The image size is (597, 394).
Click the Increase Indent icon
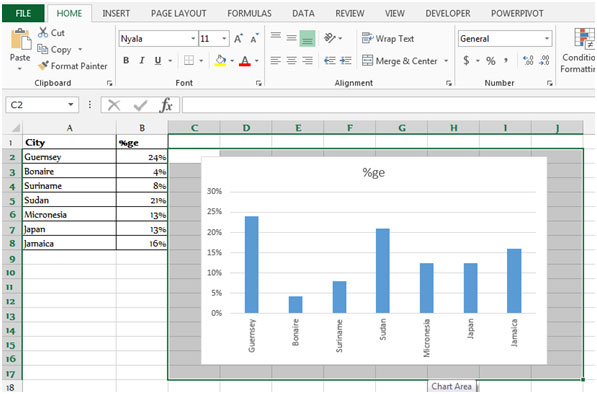pyautogui.click(x=346, y=61)
